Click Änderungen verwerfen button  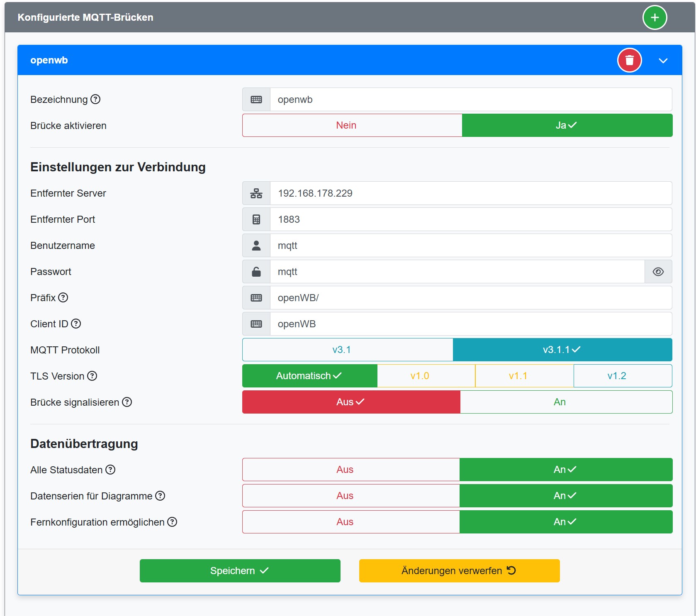click(459, 571)
